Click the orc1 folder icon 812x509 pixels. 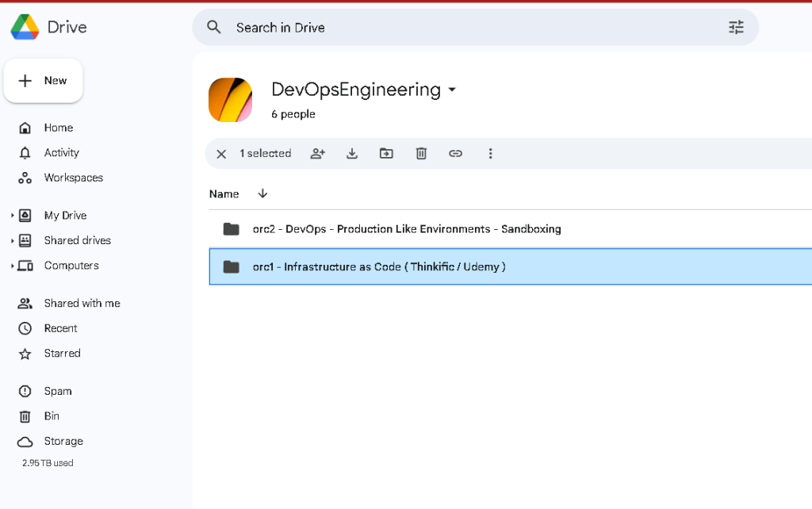[231, 266]
